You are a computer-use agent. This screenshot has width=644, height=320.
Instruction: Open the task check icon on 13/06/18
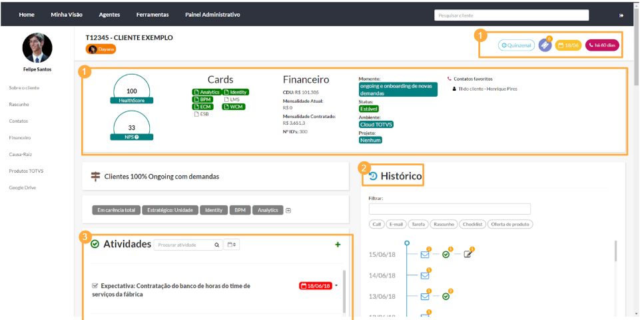(x=446, y=296)
